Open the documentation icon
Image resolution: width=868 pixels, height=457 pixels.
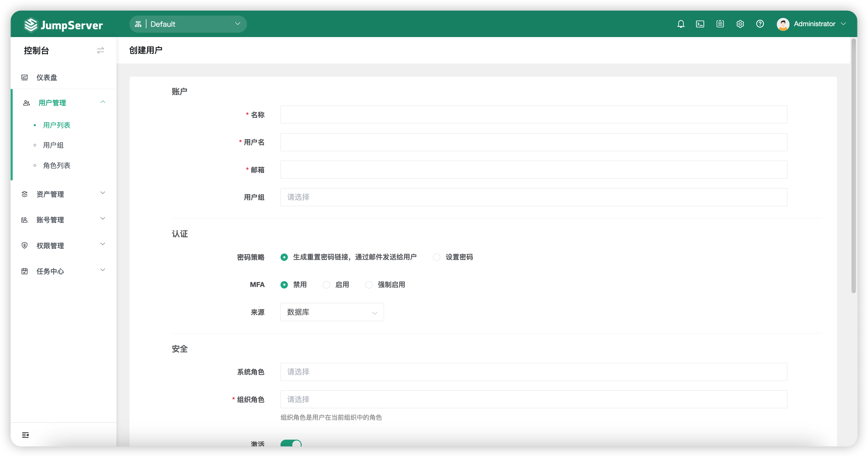pyautogui.click(x=720, y=24)
